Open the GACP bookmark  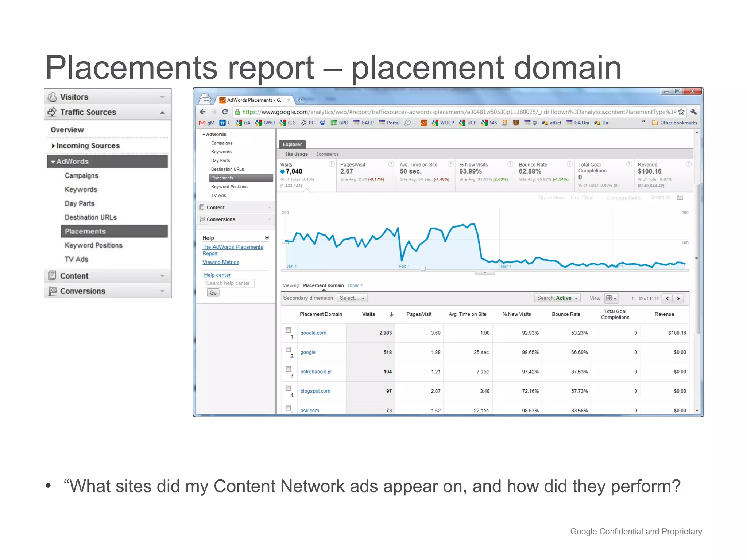coord(364,123)
